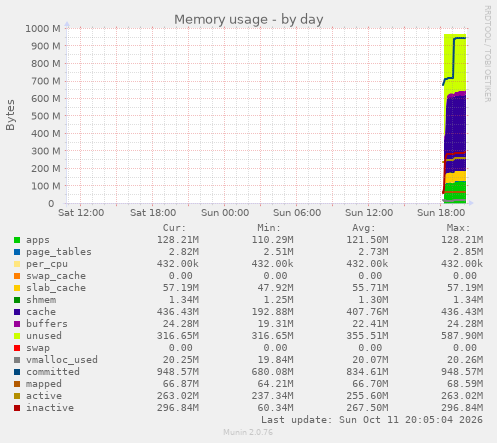Select the 'per_cpu' legend label
497x443 pixels.
47,264
